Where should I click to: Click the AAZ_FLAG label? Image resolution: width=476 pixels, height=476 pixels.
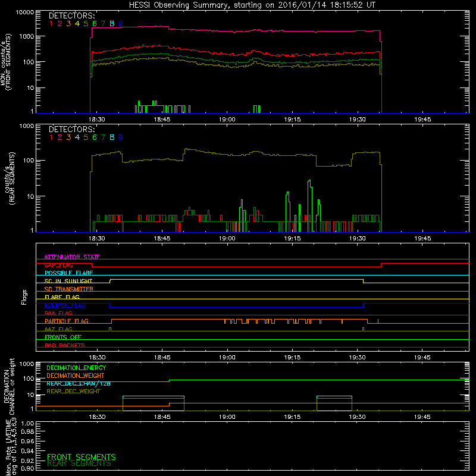(x=58, y=329)
